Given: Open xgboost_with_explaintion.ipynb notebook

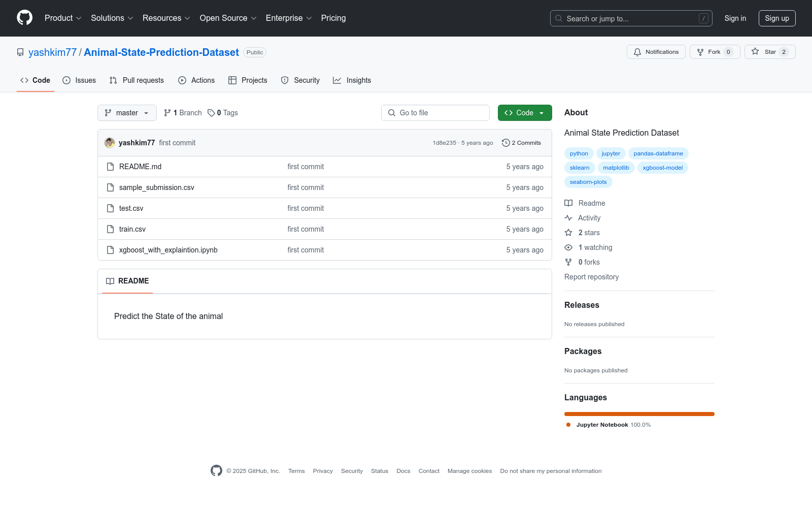Looking at the screenshot, I should (168, 250).
